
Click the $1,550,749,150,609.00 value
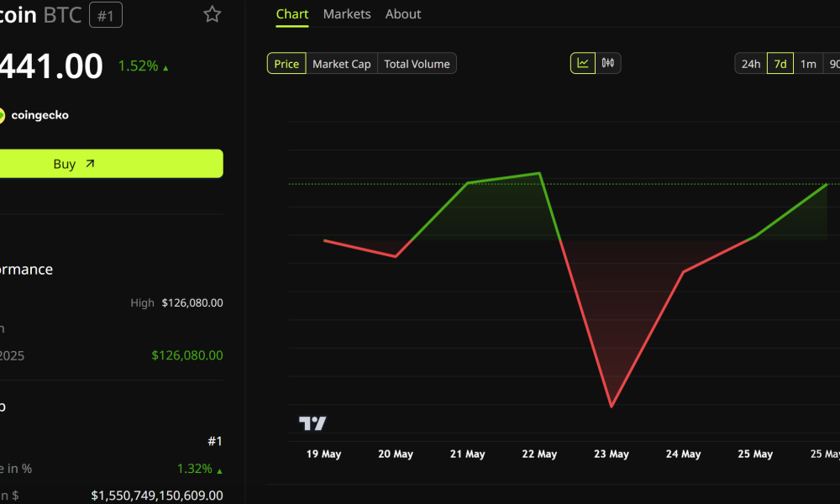[x=157, y=496]
